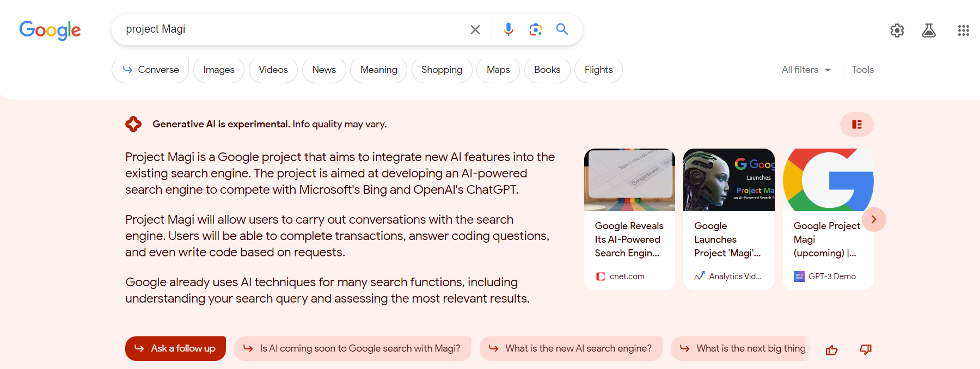This screenshot has width=980, height=369.
Task: Open 'Google Reveals Its AI-Powered Search Engin...' link
Action: [x=629, y=239]
